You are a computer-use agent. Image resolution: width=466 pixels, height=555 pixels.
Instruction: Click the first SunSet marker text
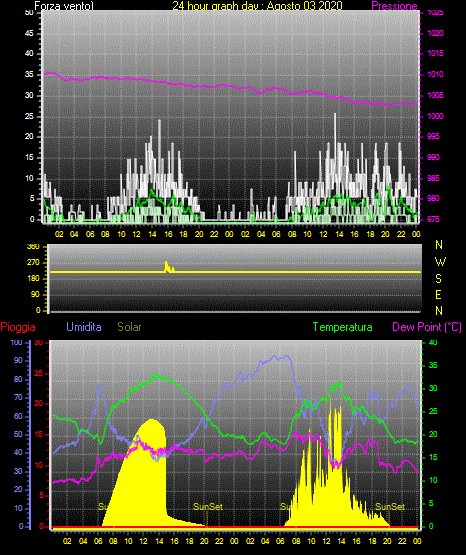pyautogui.click(x=208, y=507)
